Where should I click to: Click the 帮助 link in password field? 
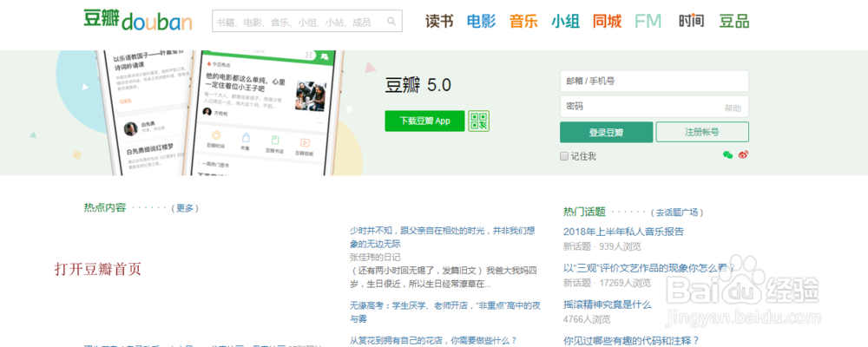pos(733,108)
